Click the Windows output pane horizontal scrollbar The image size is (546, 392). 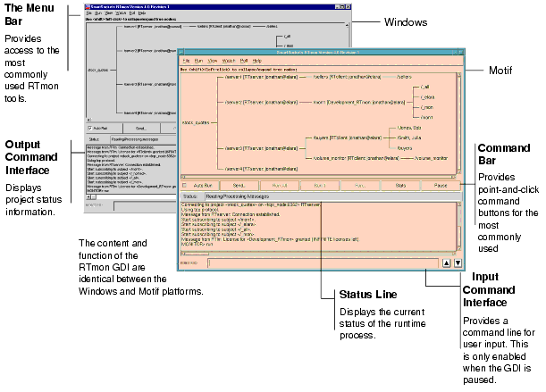pyautogui.click(x=131, y=196)
